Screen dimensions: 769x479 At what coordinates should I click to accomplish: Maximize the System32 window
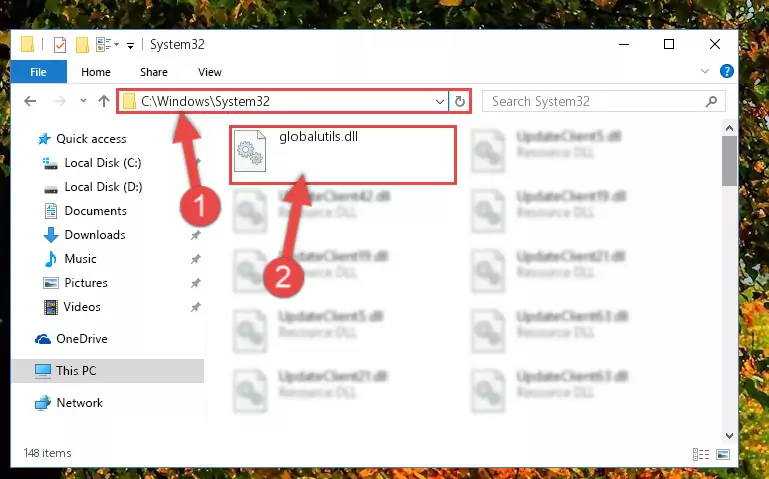point(668,45)
